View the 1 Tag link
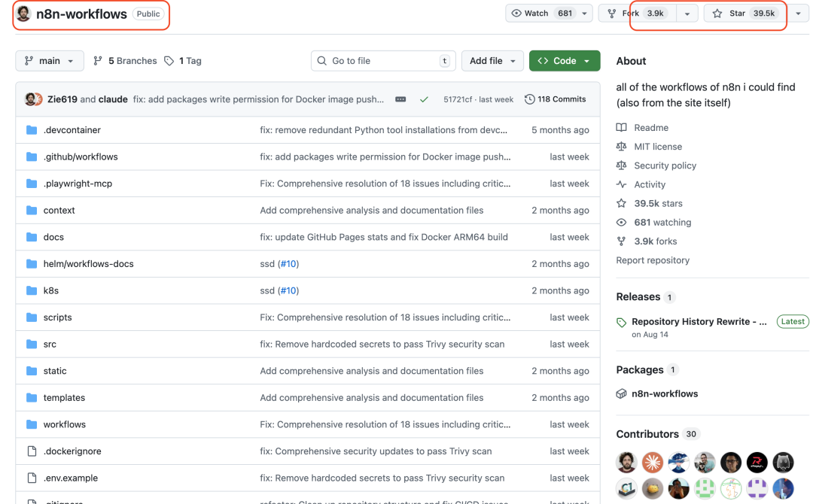The width and height of the screenshot is (813, 504). tap(182, 61)
